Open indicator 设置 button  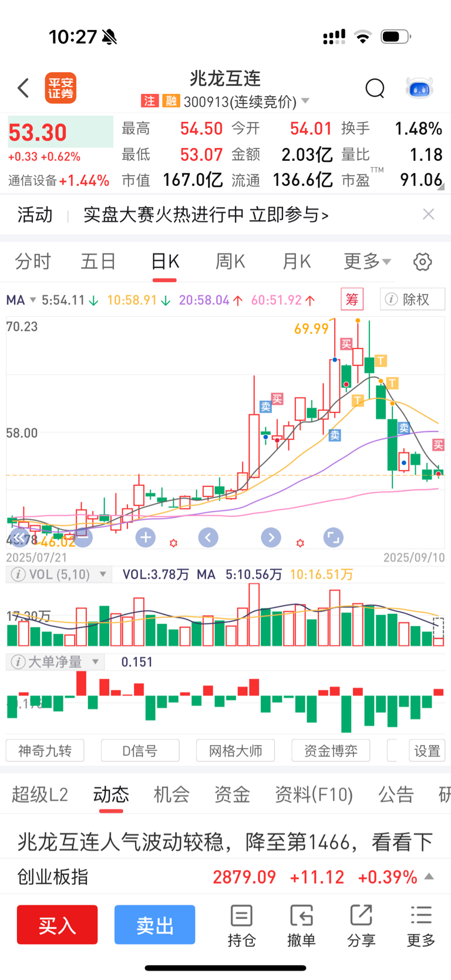click(x=427, y=751)
